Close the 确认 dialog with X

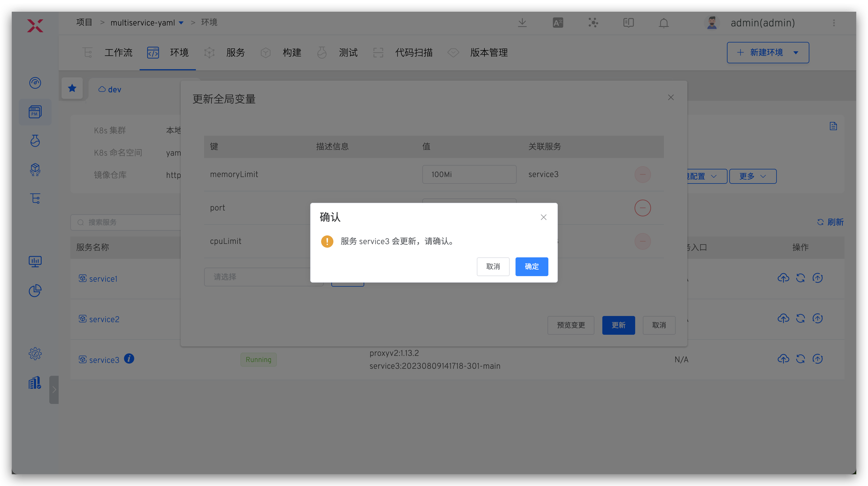(x=543, y=217)
